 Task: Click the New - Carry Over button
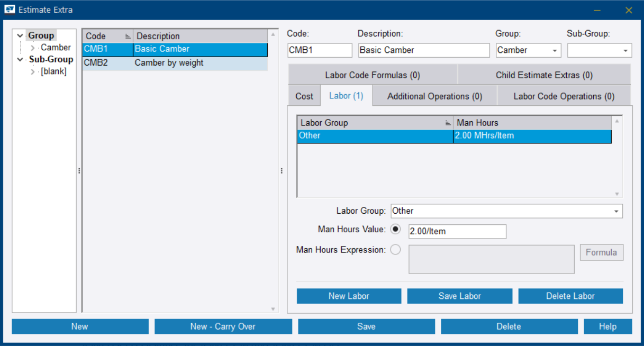(223, 326)
